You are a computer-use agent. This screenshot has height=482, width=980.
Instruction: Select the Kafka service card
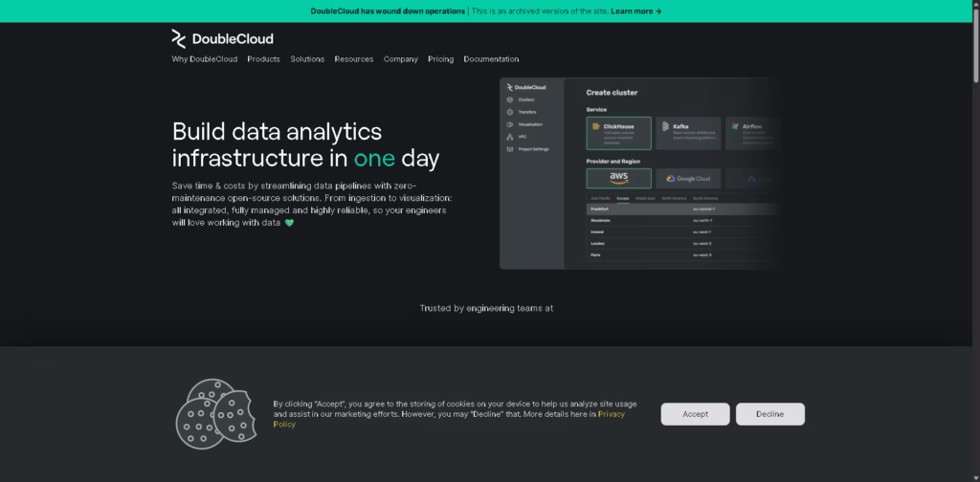click(688, 133)
